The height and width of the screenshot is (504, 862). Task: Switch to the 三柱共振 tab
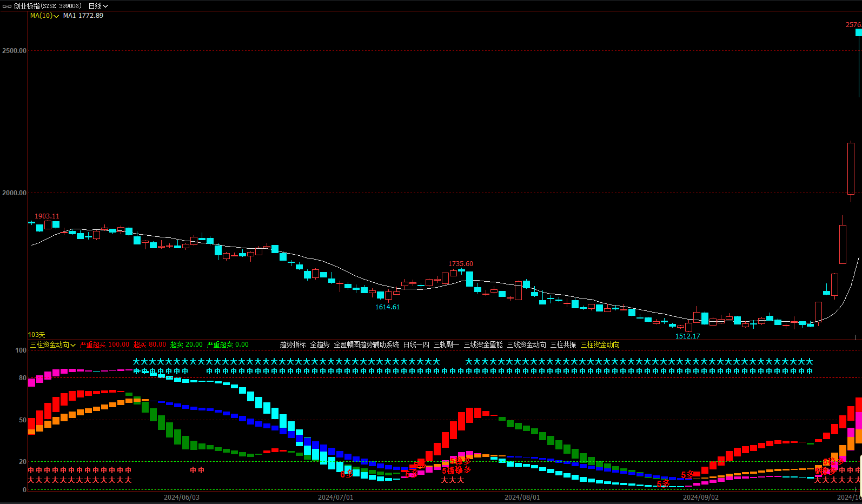563,344
